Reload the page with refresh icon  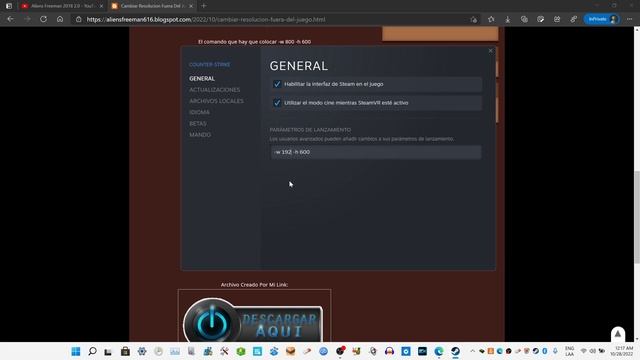(x=43, y=19)
